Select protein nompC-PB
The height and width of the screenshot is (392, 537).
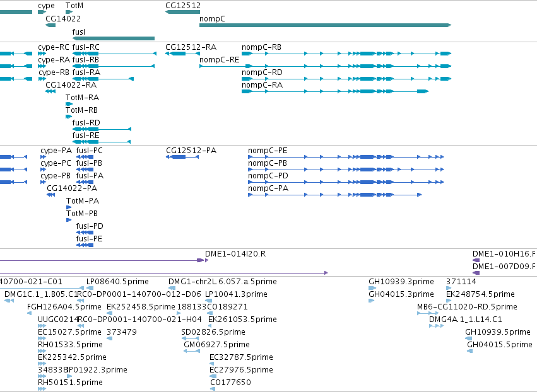point(346,170)
